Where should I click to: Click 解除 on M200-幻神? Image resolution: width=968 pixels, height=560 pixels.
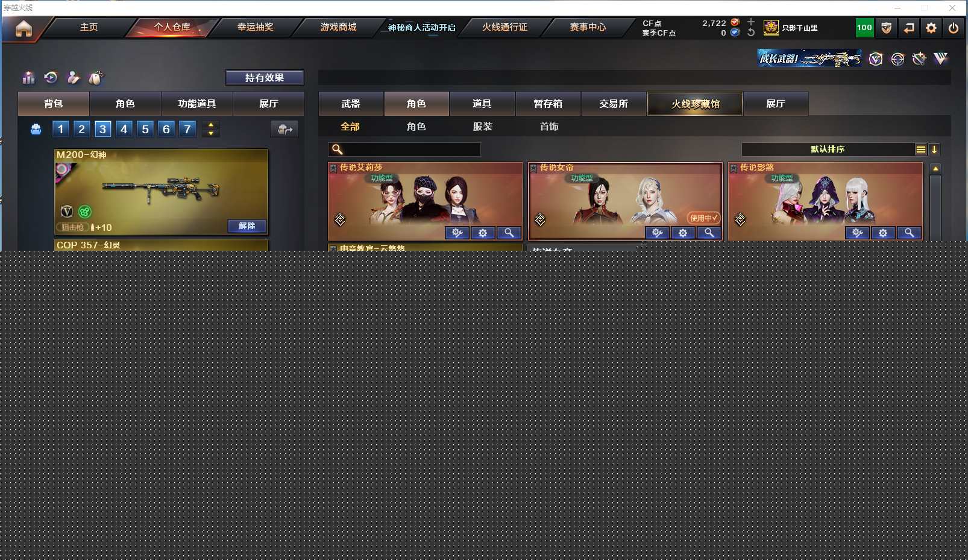pos(247,226)
